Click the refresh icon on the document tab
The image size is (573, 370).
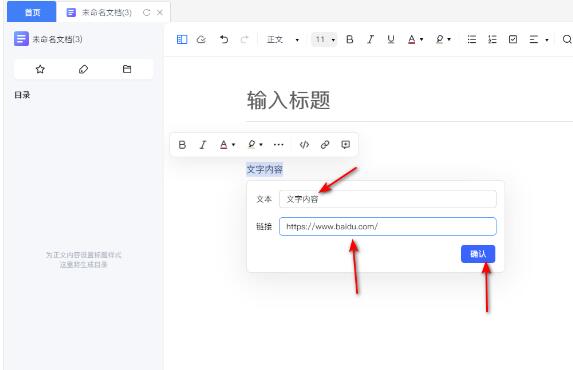147,12
